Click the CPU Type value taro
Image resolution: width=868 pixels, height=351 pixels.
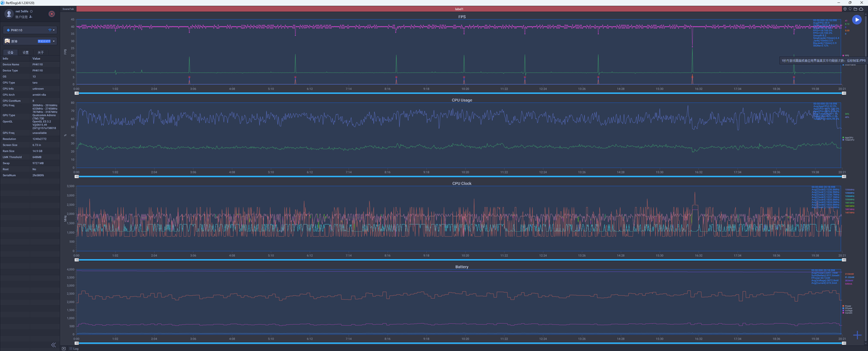(x=35, y=83)
